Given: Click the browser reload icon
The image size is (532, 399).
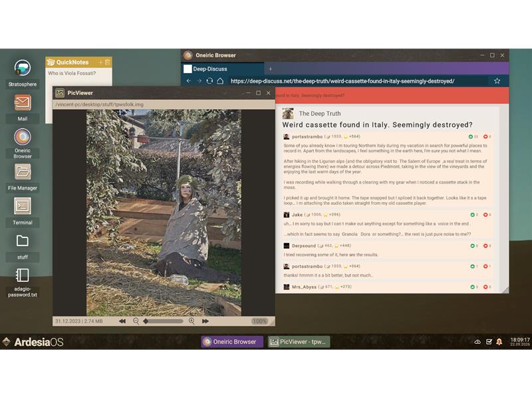Looking at the screenshot, I should click(x=209, y=81).
